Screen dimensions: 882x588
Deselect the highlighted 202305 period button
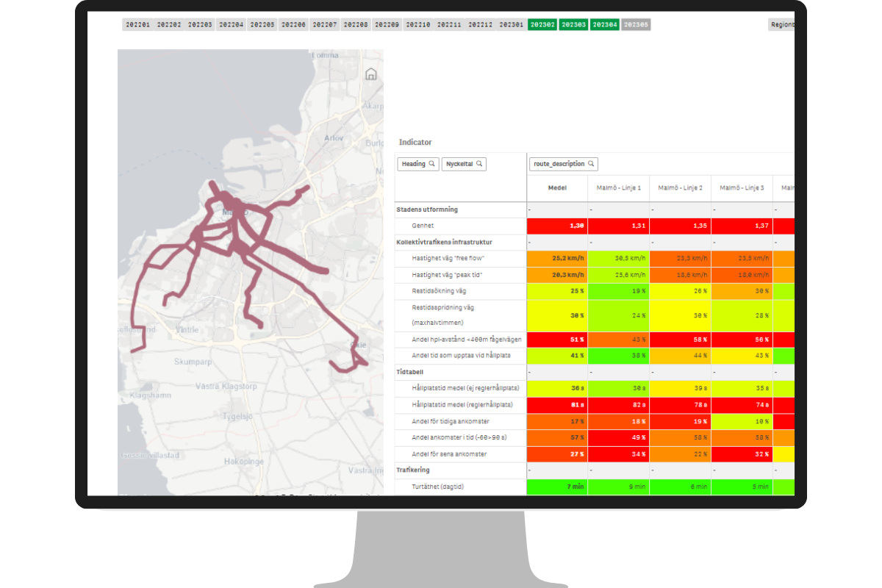tap(637, 24)
